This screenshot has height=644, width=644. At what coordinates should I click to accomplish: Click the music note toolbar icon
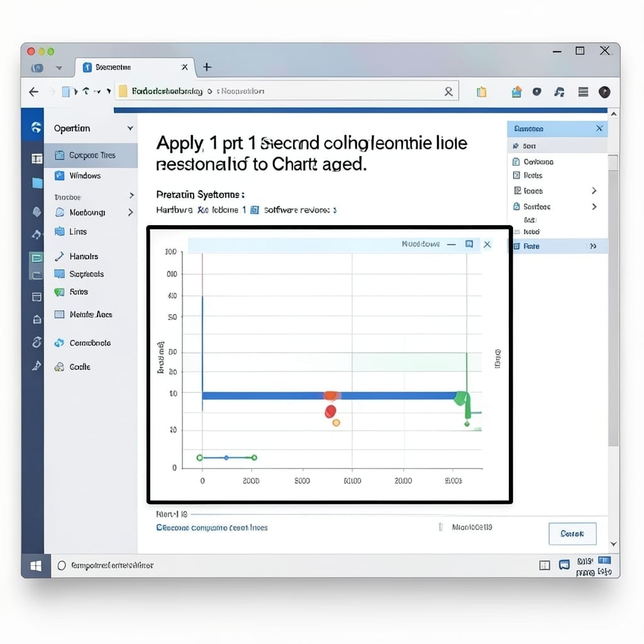pyautogui.click(x=559, y=92)
